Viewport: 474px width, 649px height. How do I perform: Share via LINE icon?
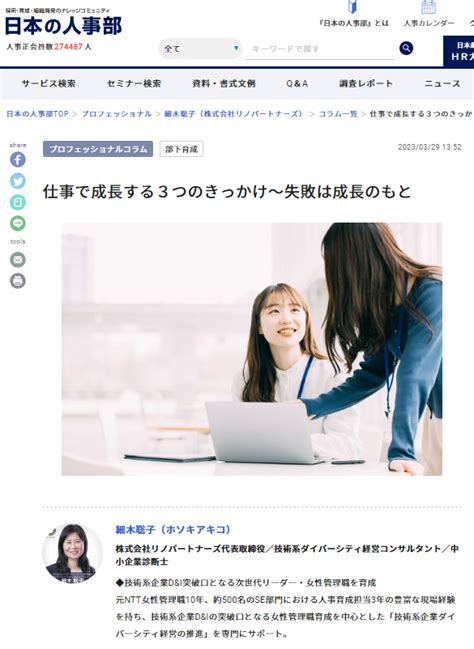click(x=18, y=224)
